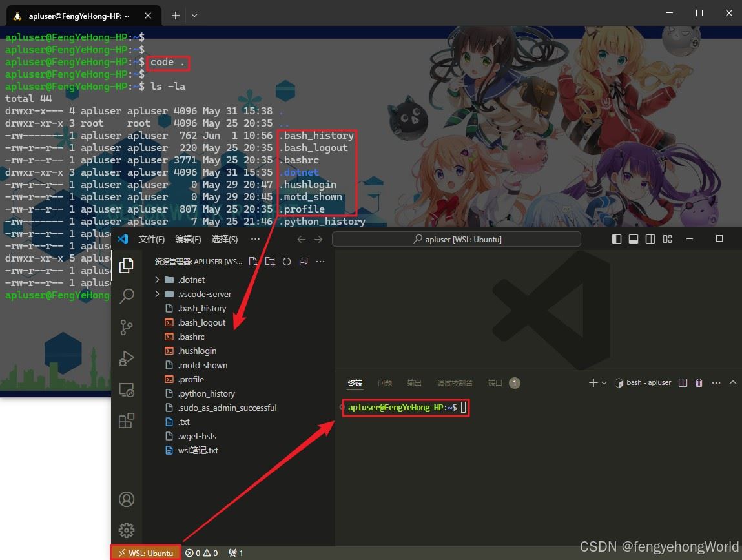Open the Accounts menu icon
This screenshot has width=742, height=560.
click(127, 499)
